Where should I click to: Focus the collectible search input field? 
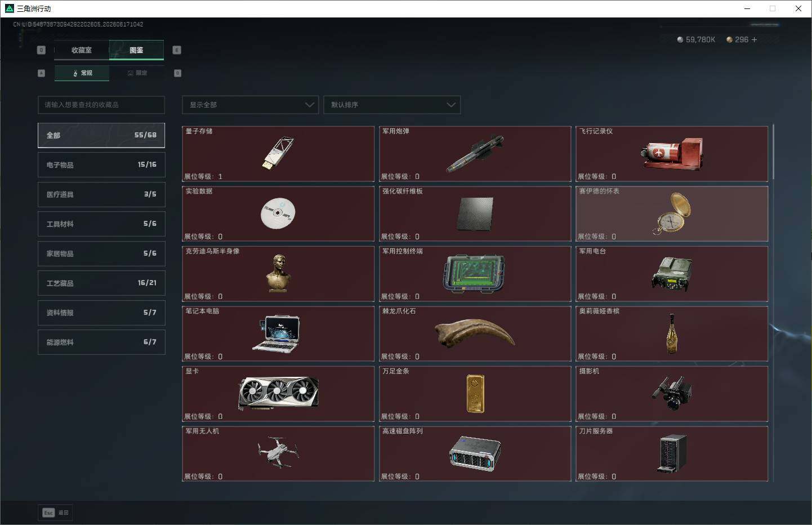101,105
